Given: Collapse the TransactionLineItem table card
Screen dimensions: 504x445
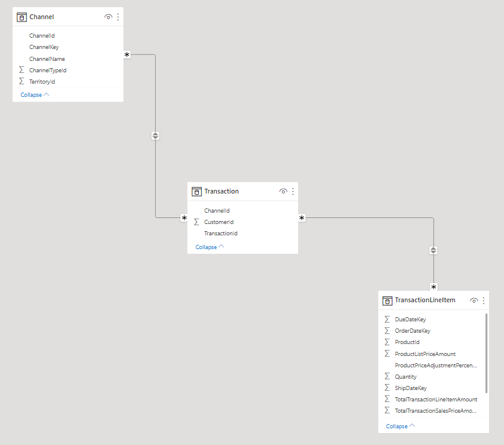Looking at the screenshot, I should pos(400,426).
